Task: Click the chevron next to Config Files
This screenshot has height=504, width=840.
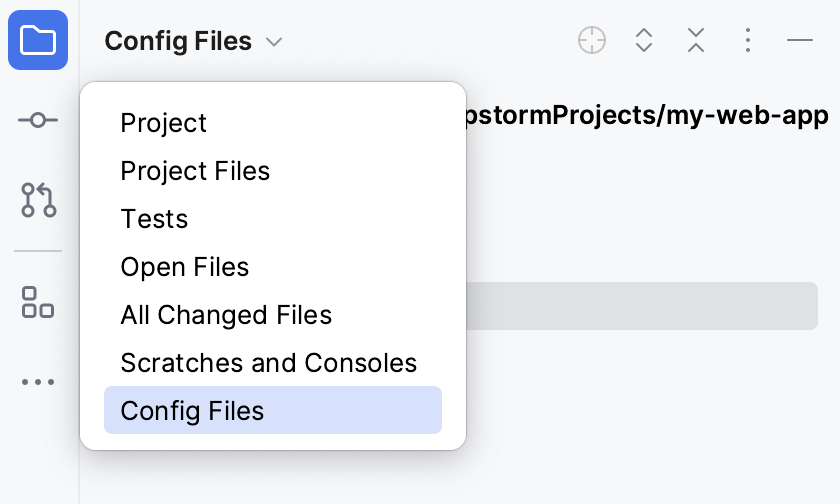Action: (274, 42)
